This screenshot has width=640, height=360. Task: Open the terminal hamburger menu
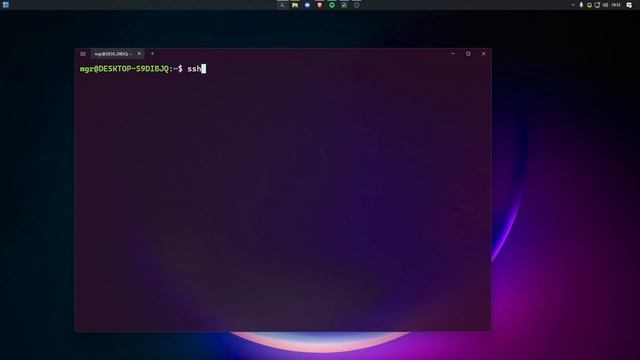coord(83,54)
